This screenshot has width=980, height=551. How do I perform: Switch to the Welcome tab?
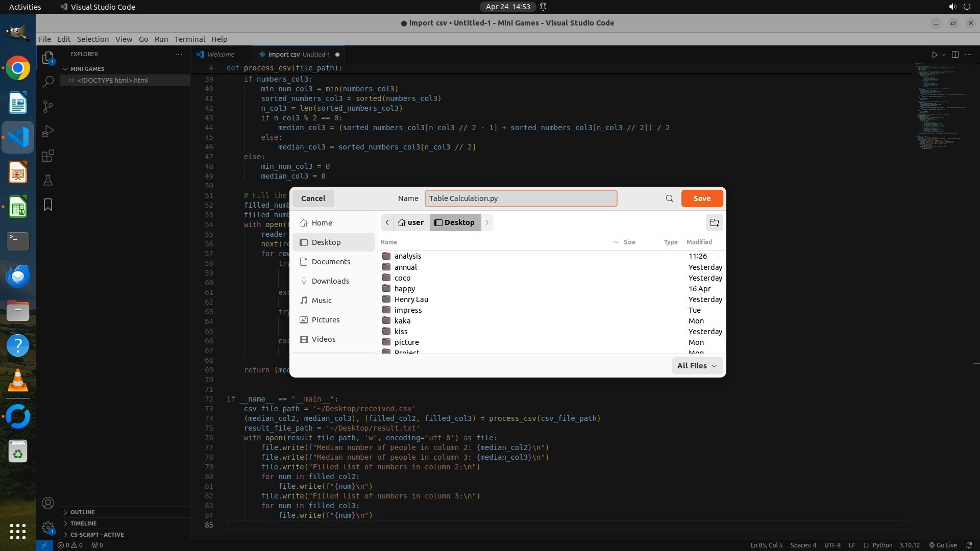pos(220,55)
